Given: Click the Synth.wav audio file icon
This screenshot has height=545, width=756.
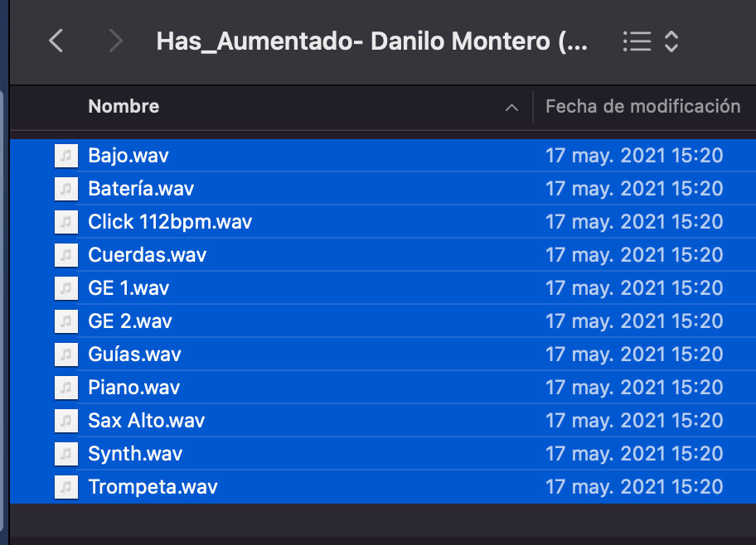Looking at the screenshot, I should click(x=66, y=454).
